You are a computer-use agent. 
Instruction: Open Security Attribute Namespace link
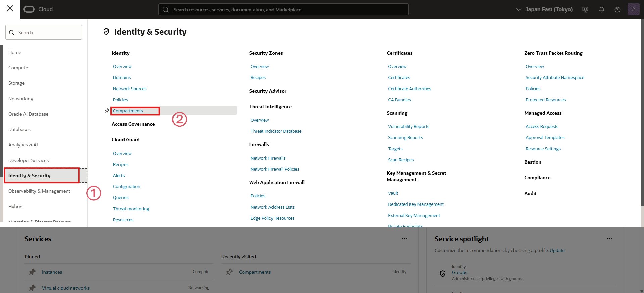(555, 77)
